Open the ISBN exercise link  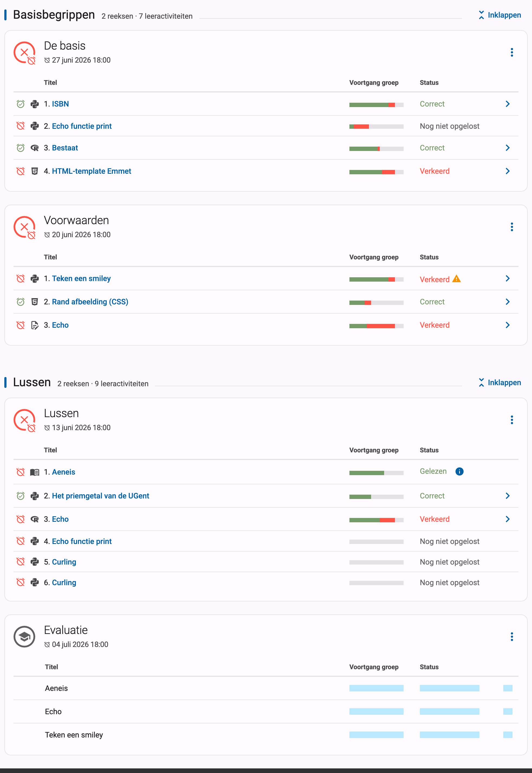pyautogui.click(x=60, y=104)
